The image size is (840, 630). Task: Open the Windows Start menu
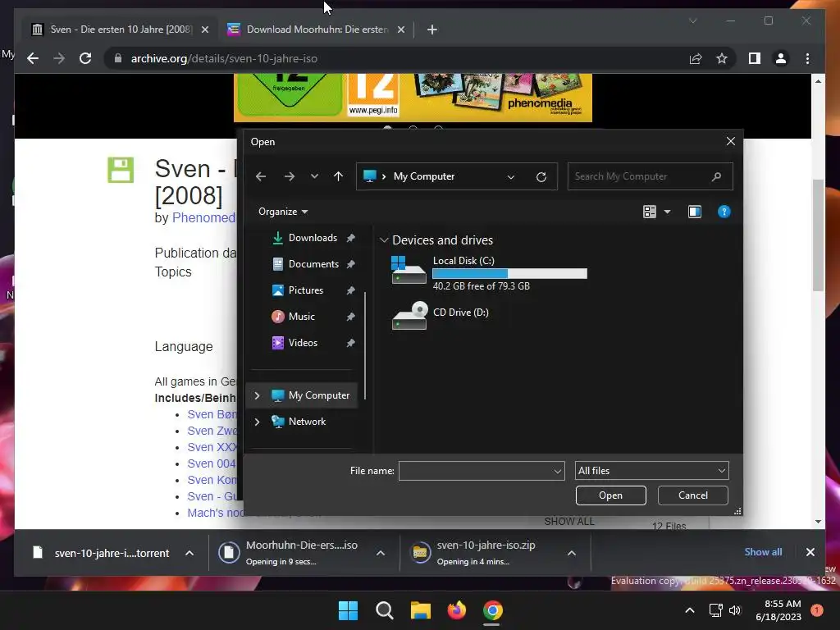click(x=348, y=610)
